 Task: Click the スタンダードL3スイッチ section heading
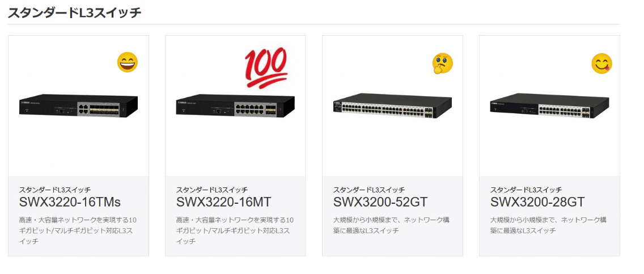tap(75, 12)
